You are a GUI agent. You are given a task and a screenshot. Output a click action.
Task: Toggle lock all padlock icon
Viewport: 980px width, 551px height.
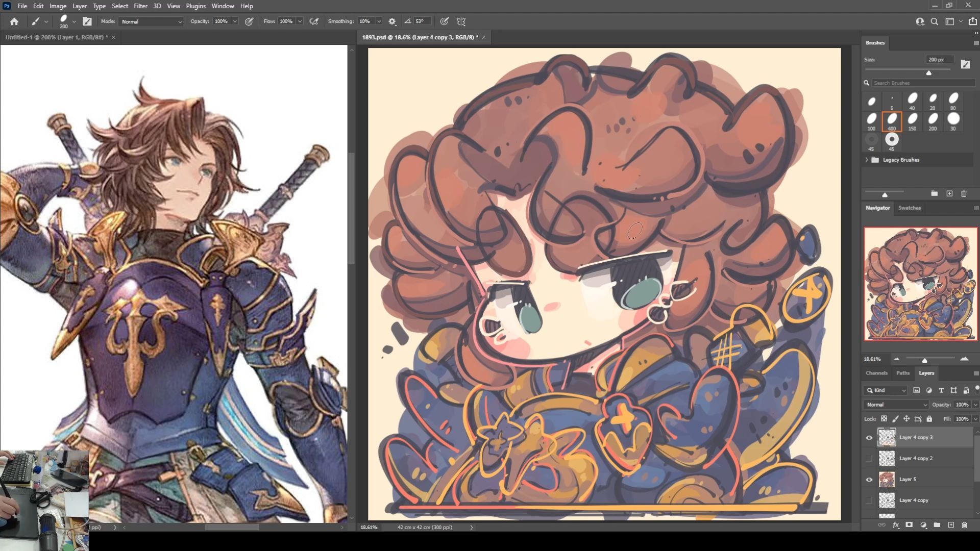[929, 419]
